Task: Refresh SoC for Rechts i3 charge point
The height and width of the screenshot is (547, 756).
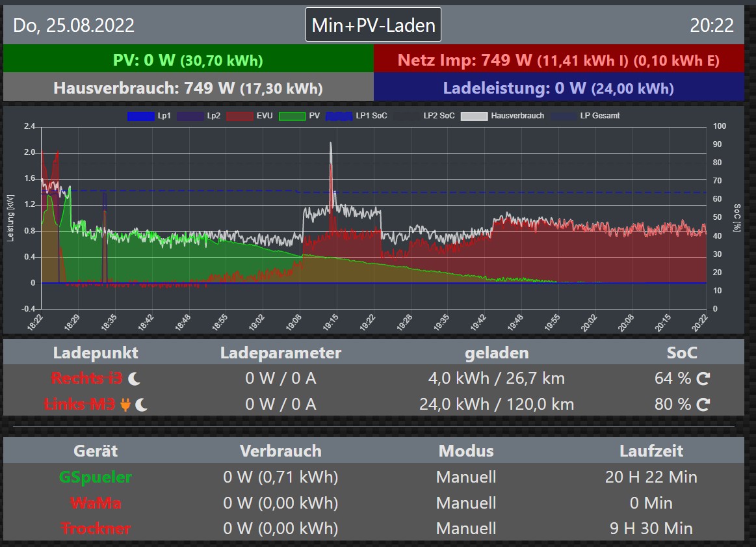Action: [x=703, y=379]
